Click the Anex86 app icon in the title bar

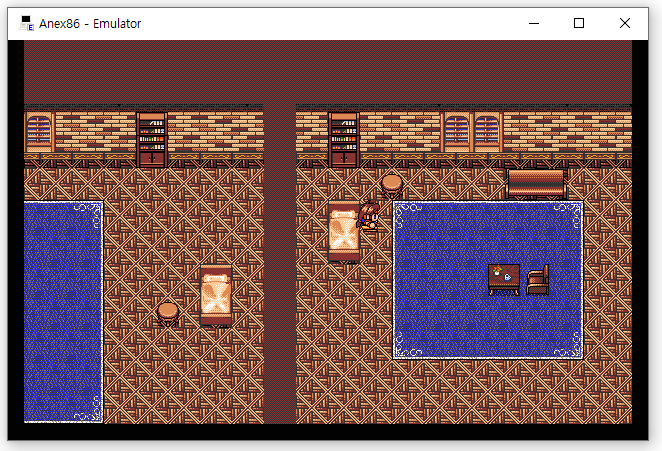pyautogui.click(x=27, y=23)
